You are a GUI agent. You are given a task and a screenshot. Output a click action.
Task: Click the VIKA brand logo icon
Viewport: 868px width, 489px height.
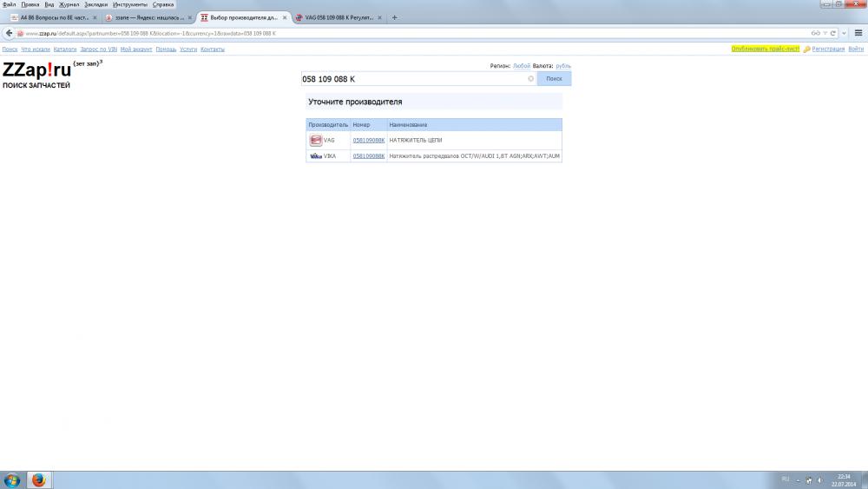316,156
